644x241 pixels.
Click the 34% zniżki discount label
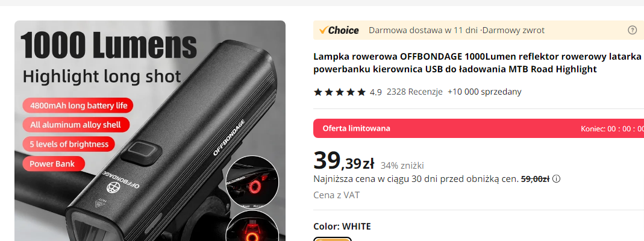tap(402, 166)
